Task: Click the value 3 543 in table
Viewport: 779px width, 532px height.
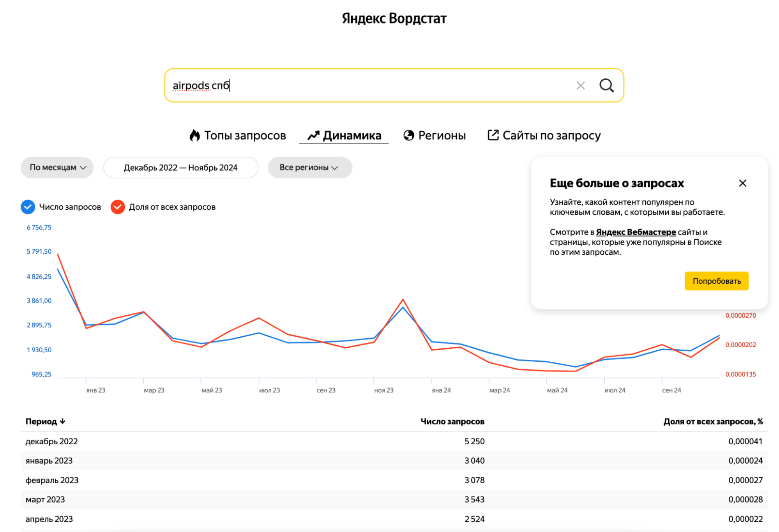Action: click(x=475, y=499)
